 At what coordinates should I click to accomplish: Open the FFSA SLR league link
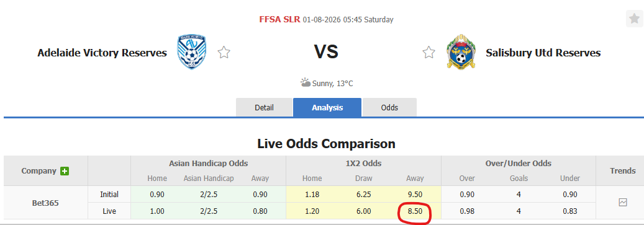[x=279, y=19]
